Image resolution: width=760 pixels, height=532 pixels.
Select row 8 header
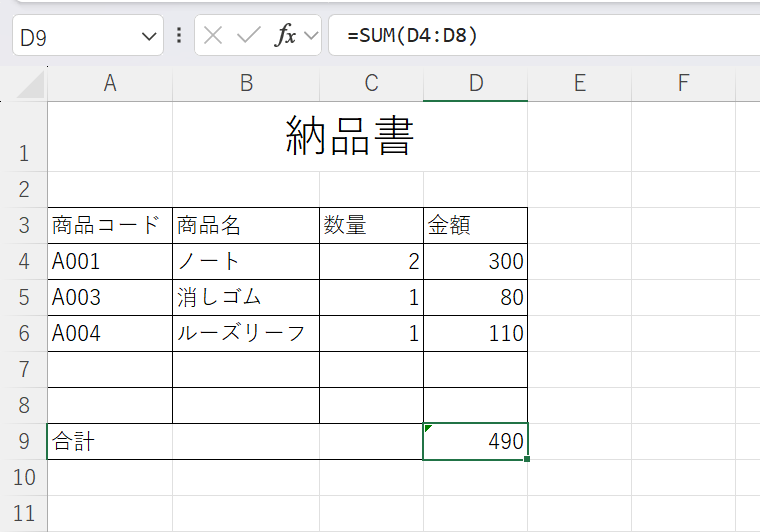tap(24, 405)
